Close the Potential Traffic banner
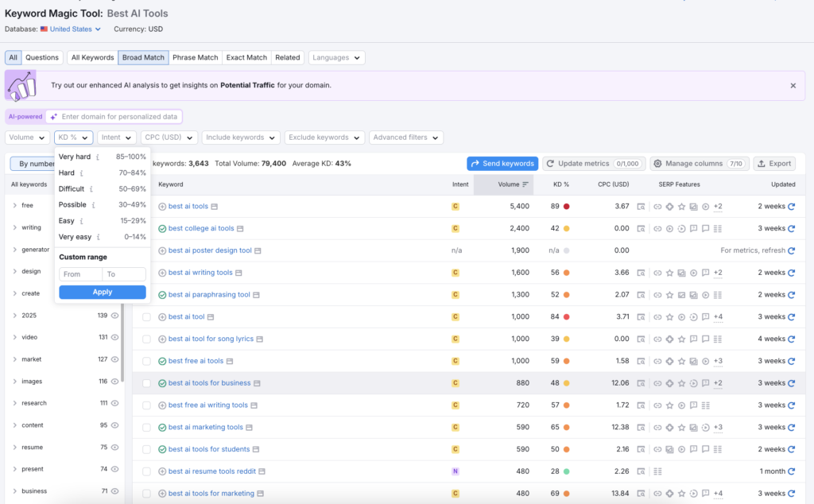814x504 pixels. 793,86
